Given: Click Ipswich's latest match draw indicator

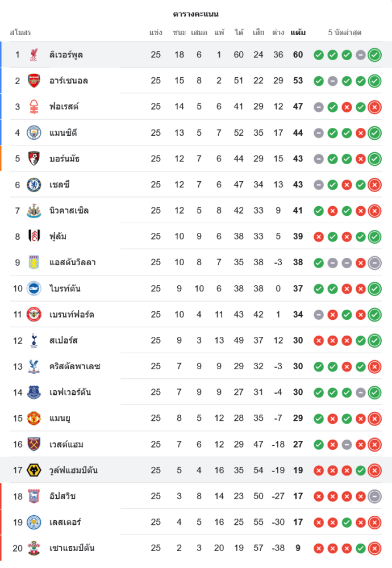Looking at the screenshot, I should click(x=374, y=496).
